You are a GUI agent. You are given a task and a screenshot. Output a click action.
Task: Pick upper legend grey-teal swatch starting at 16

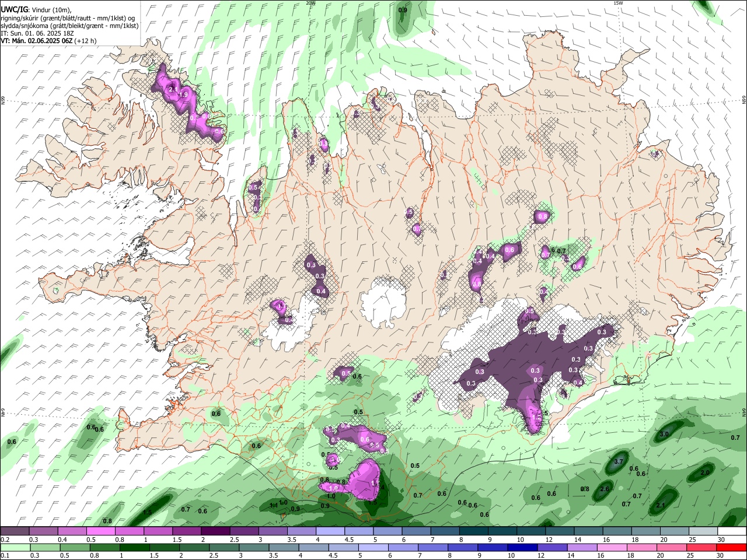[x=616, y=531]
